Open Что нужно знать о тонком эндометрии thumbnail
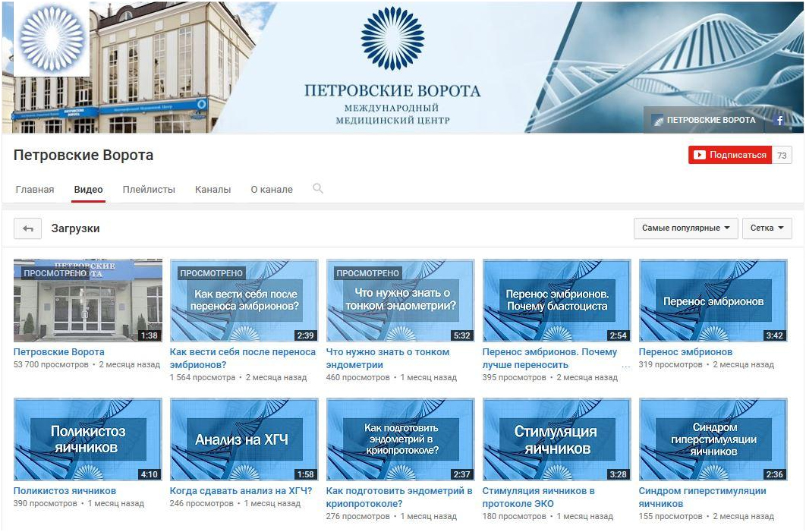 tap(401, 301)
